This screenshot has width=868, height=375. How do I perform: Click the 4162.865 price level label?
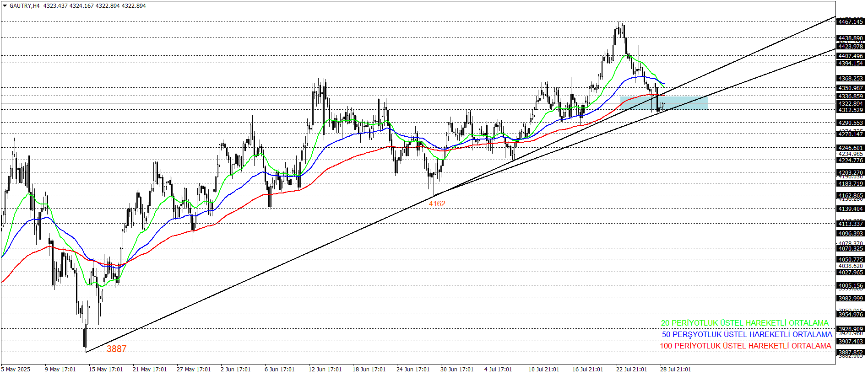[851, 196]
